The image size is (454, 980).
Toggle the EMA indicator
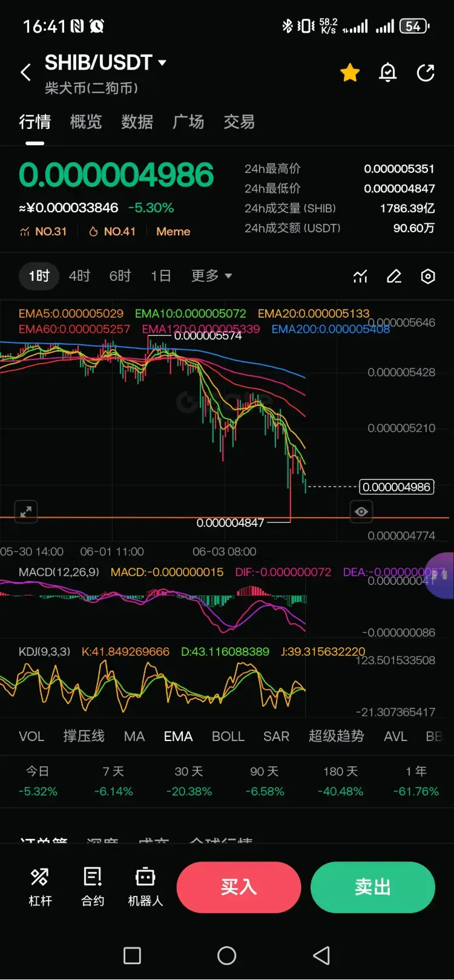pyautogui.click(x=178, y=736)
